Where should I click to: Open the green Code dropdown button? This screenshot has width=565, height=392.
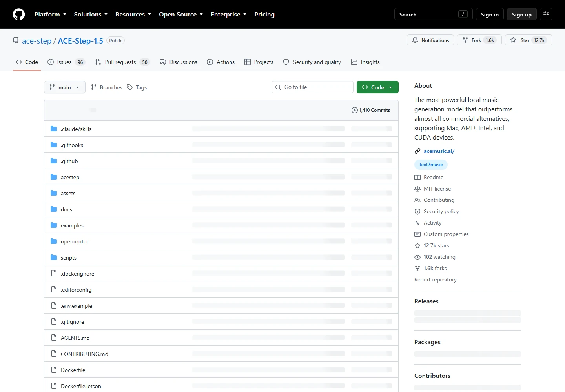(x=377, y=87)
